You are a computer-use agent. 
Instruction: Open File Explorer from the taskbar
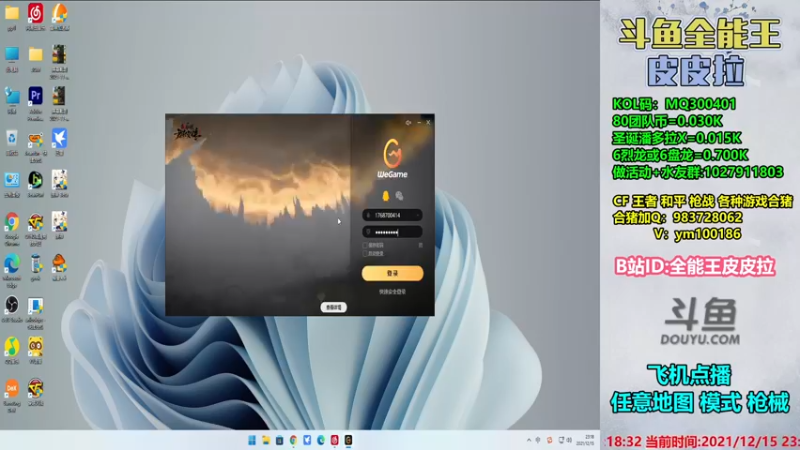click(x=266, y=440)
